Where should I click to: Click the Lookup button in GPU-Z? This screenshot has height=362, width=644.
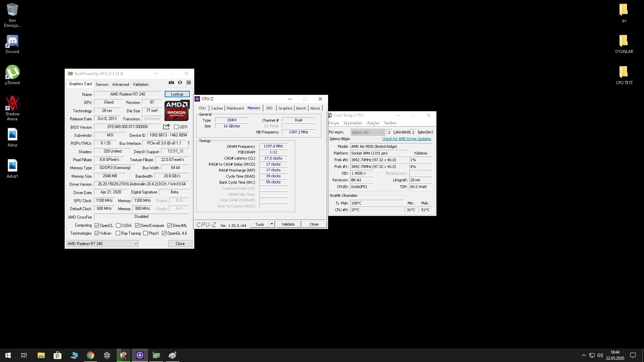pos(177,94)
